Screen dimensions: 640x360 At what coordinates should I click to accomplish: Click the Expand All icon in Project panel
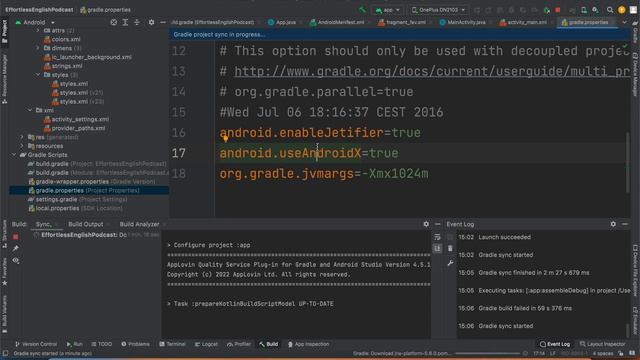tap(125, 22)
